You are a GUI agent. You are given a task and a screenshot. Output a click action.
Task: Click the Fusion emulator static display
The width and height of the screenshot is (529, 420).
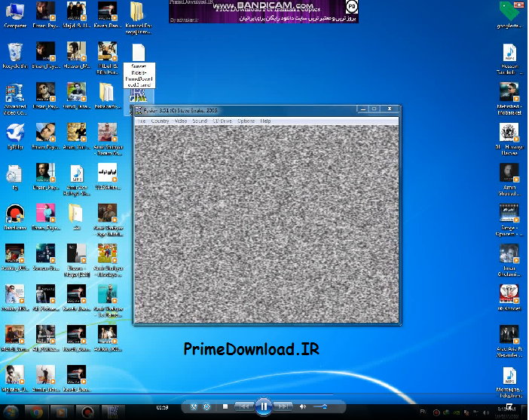267,224
